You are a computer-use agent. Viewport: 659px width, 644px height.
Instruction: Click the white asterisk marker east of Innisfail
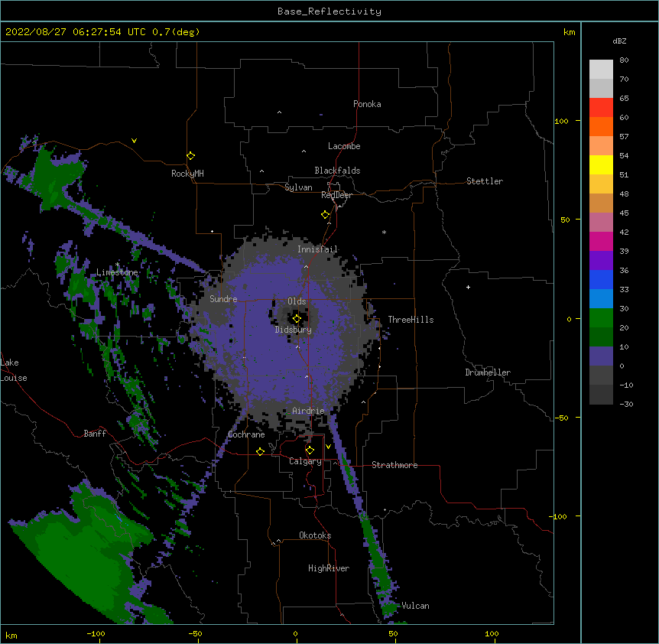click(x=384, y=232)
